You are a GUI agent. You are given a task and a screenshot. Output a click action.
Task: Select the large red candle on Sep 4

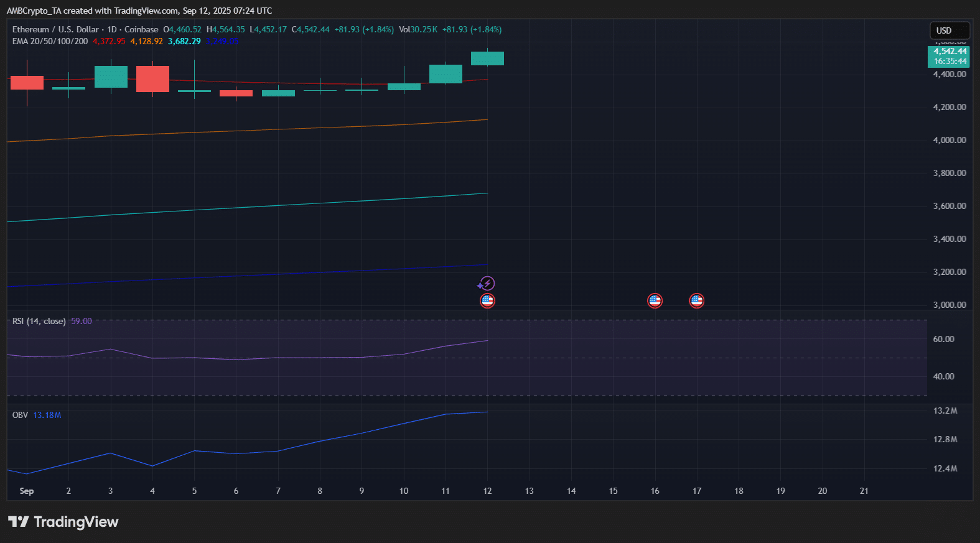(152, 79)
